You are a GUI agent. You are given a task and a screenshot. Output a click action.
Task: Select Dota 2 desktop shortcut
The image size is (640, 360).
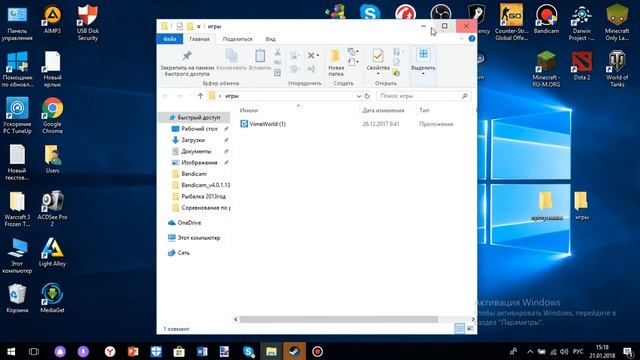[582, 66]
